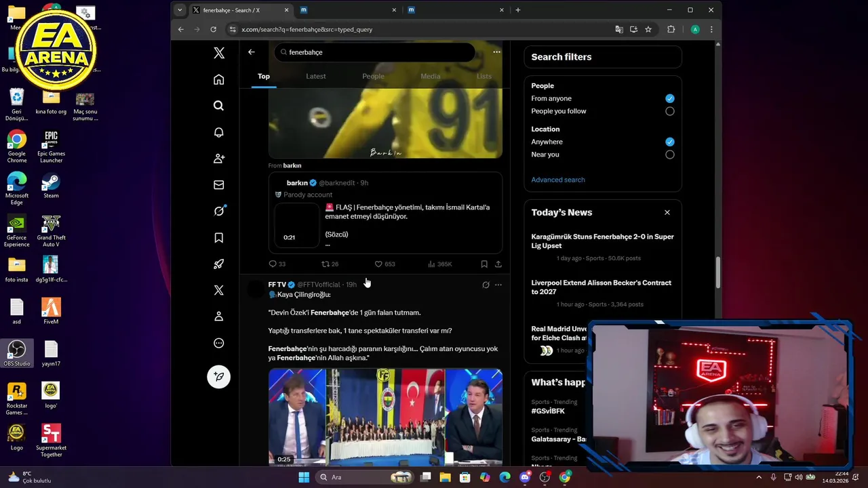View site information icon in address bar

pyautogui.click(x=233, y=29)
